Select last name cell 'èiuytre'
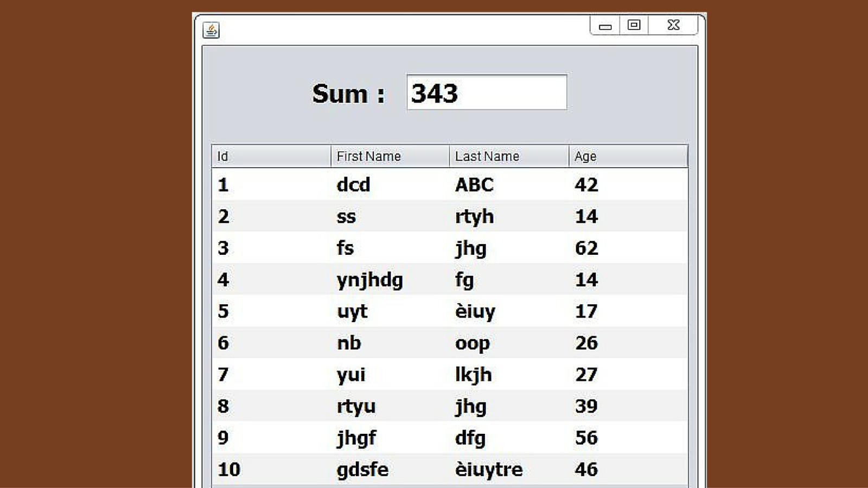 click(x=509, y=469)
